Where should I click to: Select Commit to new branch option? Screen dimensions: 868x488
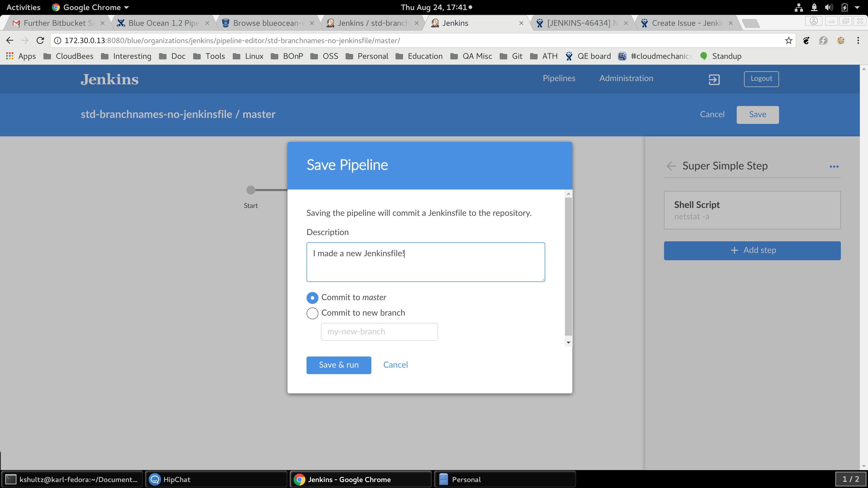pyautogui.click(x=312, y=313)
